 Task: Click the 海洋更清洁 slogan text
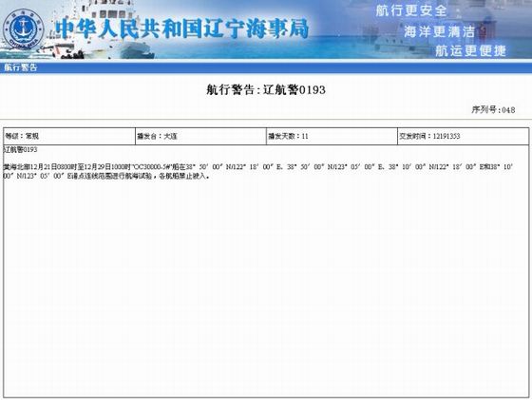439,32
